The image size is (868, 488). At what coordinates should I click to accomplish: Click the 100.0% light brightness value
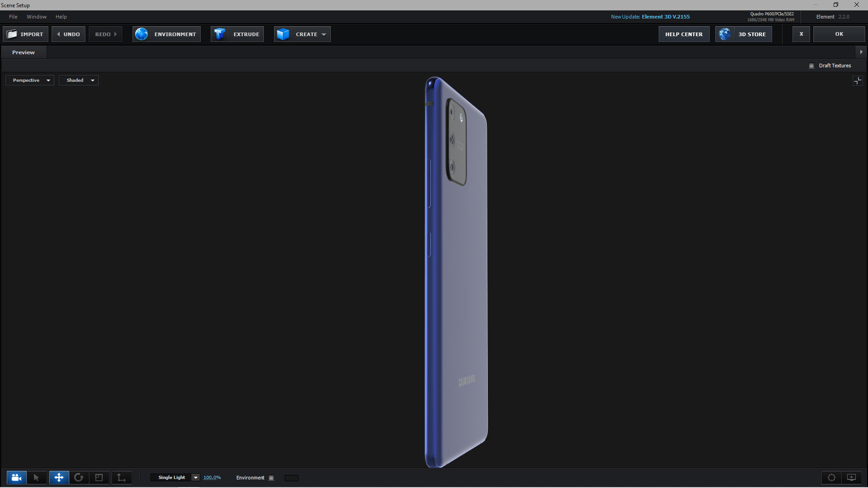[x=212, y=478]
